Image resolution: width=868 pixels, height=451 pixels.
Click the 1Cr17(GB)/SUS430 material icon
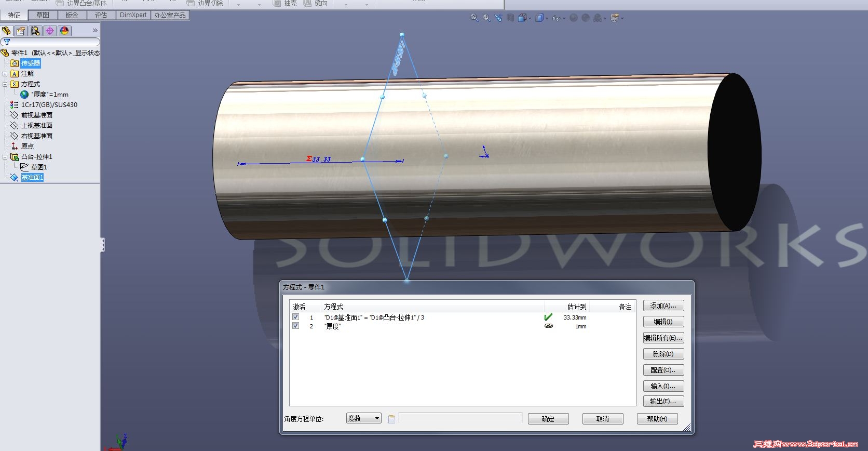[15, 105]
